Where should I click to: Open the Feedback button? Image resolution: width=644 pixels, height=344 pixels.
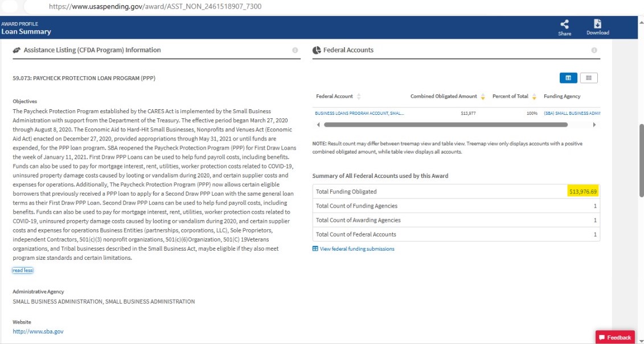pos(615,337)
